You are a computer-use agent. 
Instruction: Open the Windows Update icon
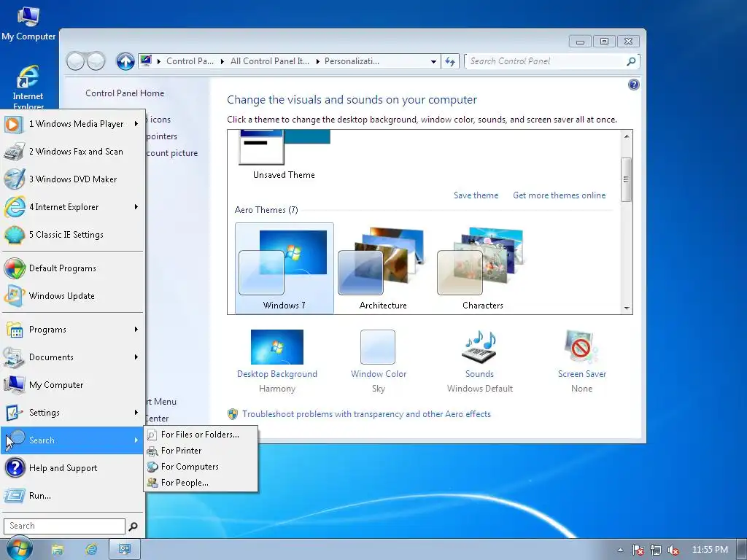[x=14, y=296]
